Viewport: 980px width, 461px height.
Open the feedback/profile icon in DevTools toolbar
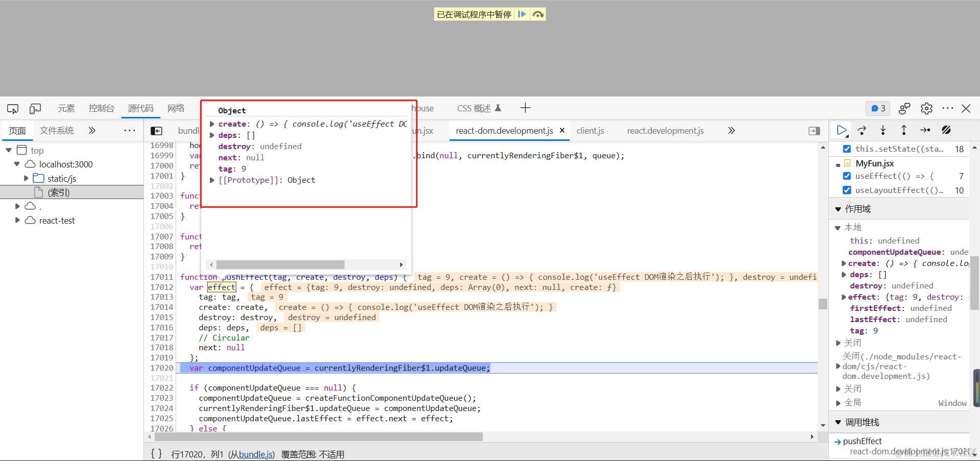[904, 108]
